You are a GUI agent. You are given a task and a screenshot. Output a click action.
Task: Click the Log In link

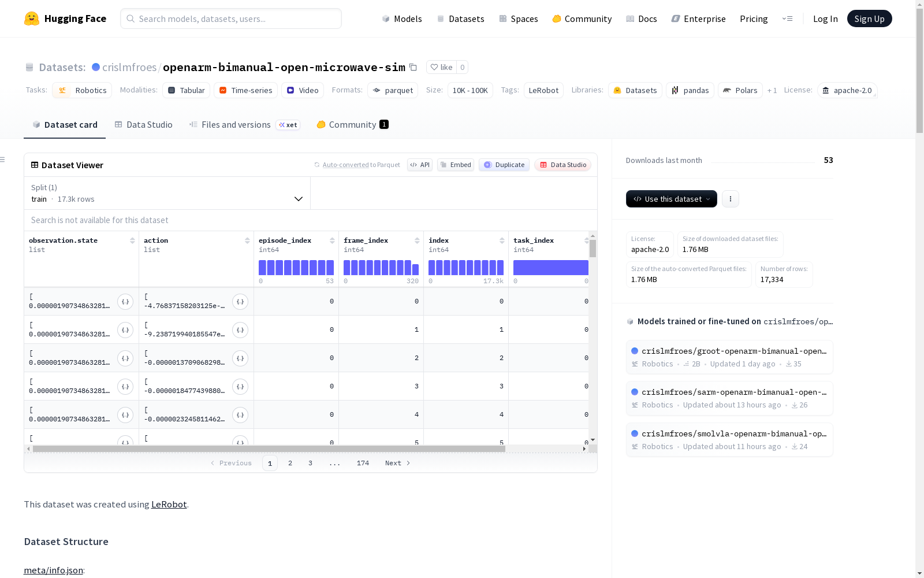pos(825,18)
